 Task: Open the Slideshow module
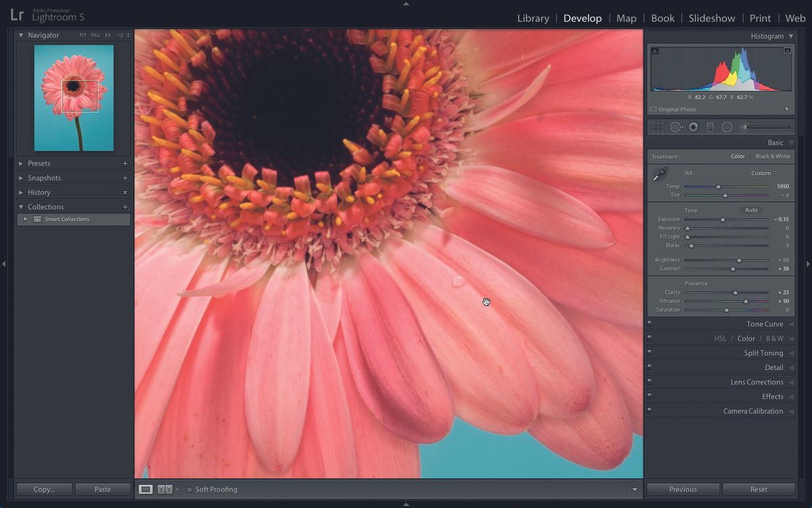[x=712, y=18]
